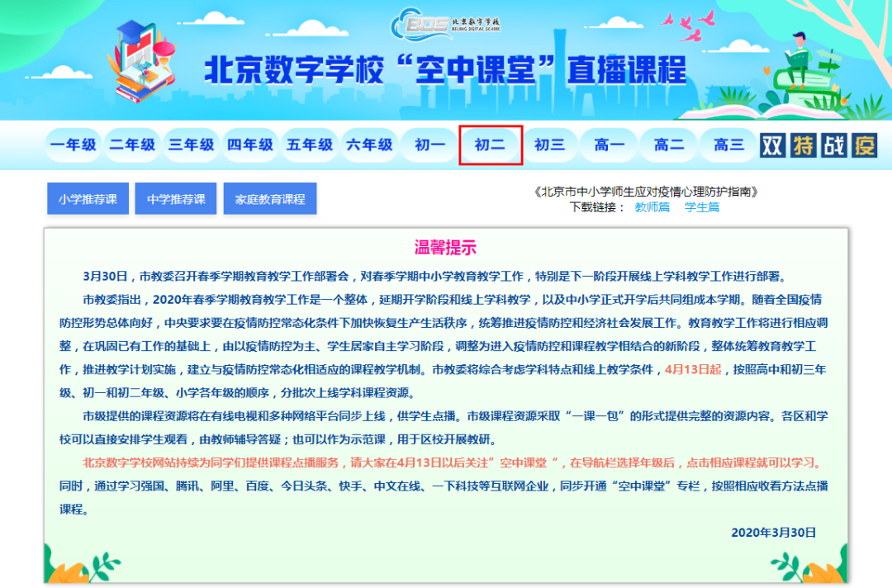The image size is (892, 588).
Task: Download the 学生篇 guide link
Action: point(702,207)
